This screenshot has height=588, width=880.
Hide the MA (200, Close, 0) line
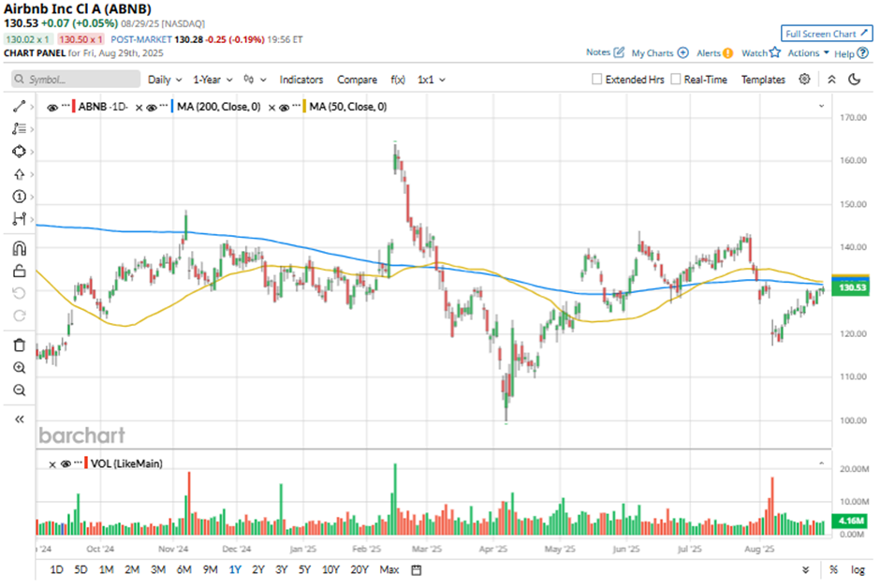click(151, 107)
